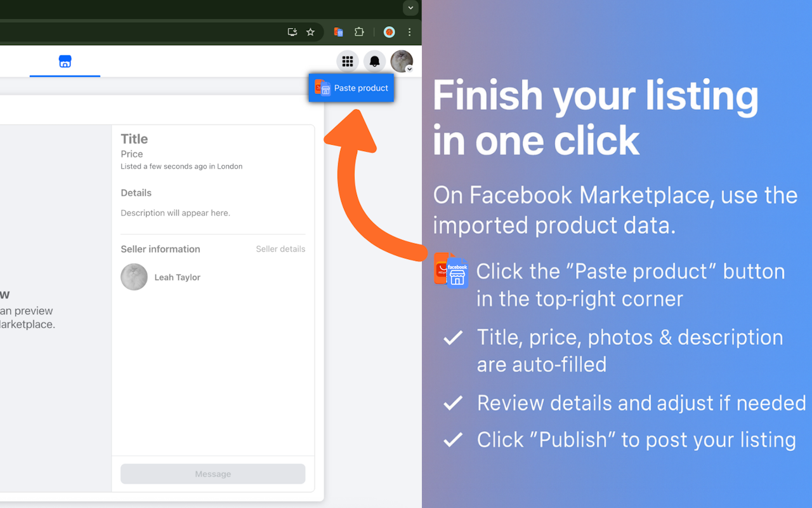Click the Price preview text
Screen dimensions: 812x508
point(132,154)
